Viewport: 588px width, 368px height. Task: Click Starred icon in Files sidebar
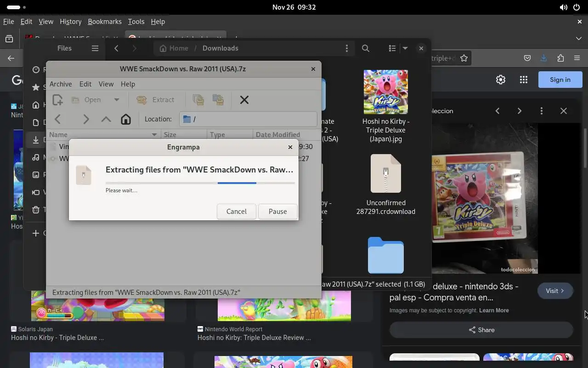tap(36, 87)
